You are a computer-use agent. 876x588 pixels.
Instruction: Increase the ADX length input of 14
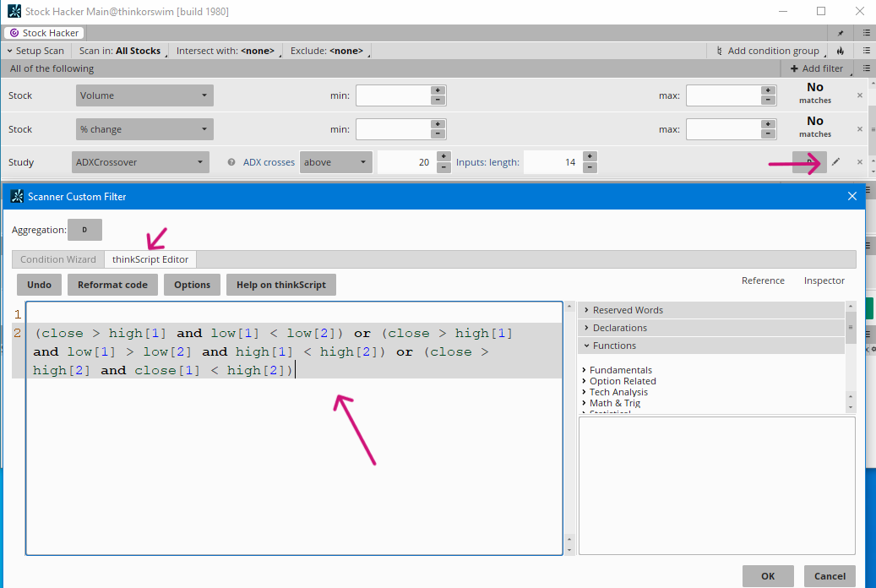[590, 156]
